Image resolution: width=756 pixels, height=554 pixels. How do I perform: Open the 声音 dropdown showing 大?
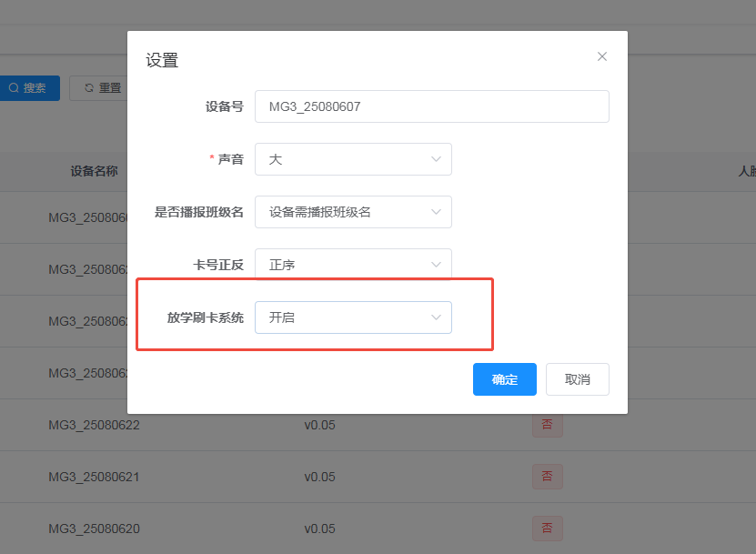(353, 158)
